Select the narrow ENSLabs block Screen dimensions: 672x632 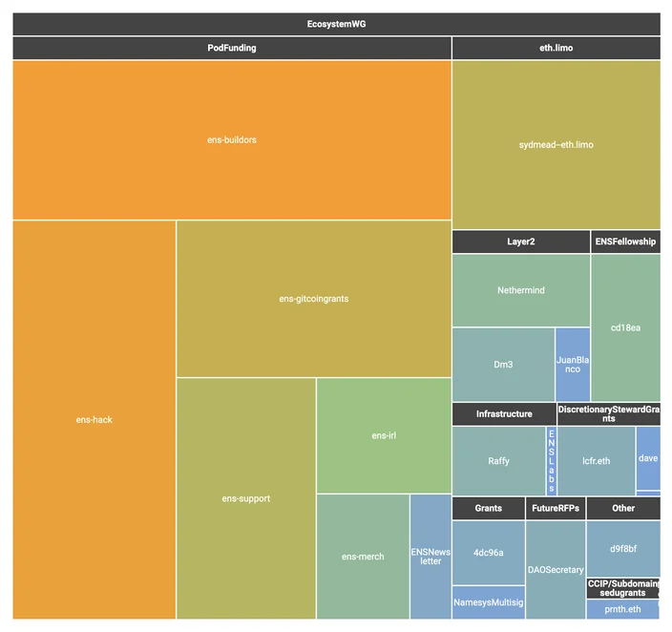pyautogui.click(x=552, y=461)
